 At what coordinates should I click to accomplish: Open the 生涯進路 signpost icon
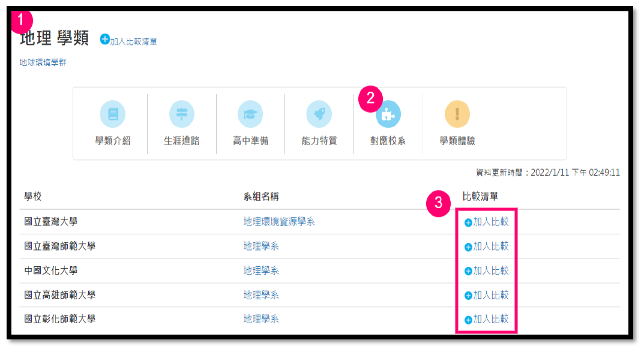181,114
